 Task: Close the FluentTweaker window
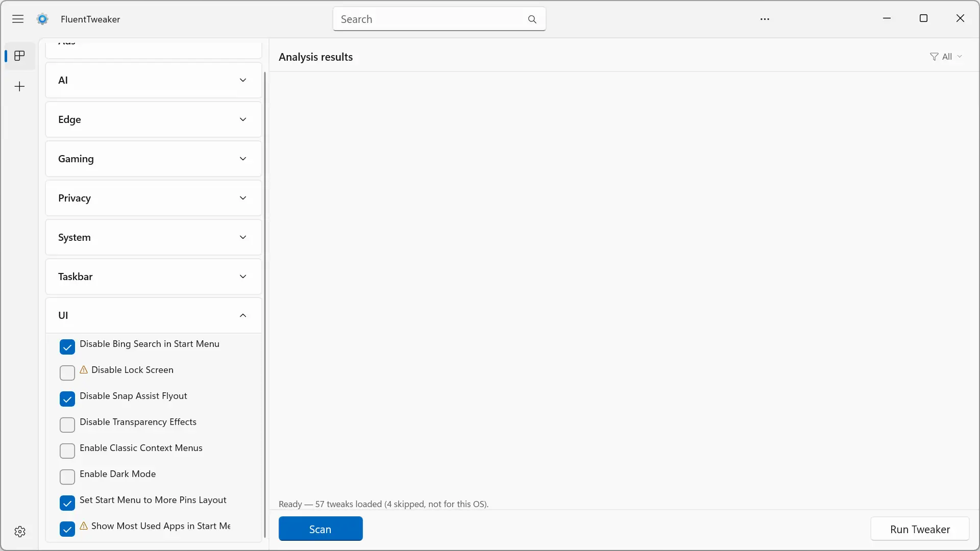click(960, 18)
